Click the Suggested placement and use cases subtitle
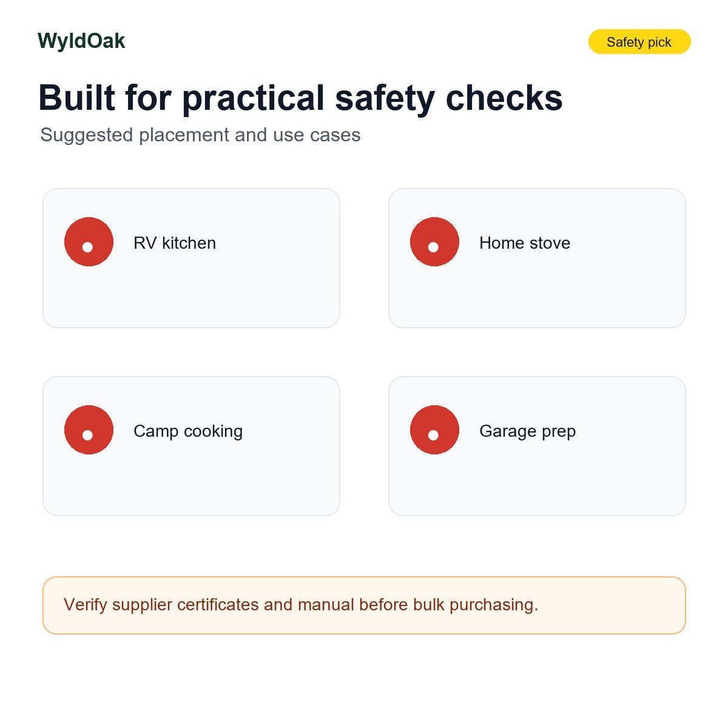Image resolution: width=728 pixels, height=728 pixels. [x=200, y=135]
